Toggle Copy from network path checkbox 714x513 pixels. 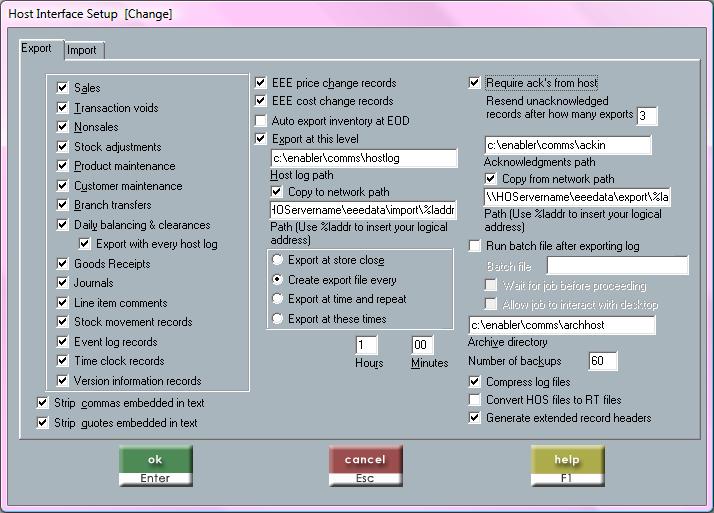coord(490,178)
